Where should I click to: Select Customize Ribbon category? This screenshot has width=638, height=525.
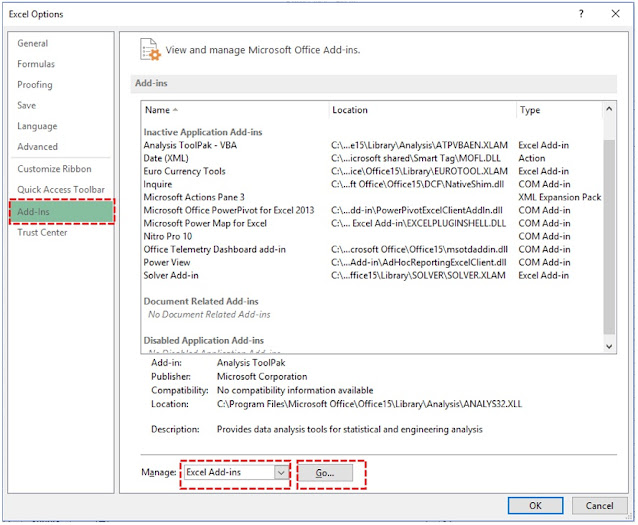tap(54, 169)
